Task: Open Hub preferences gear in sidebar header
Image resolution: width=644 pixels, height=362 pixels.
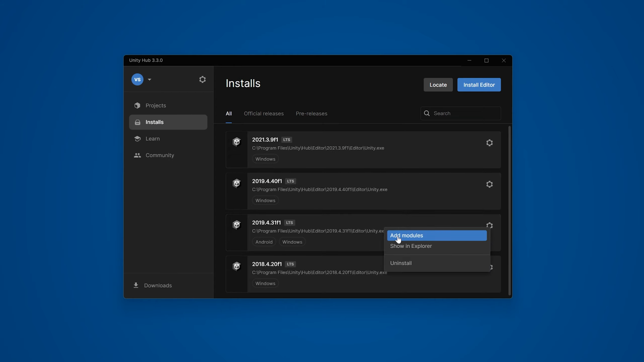Action: [202, 80]
